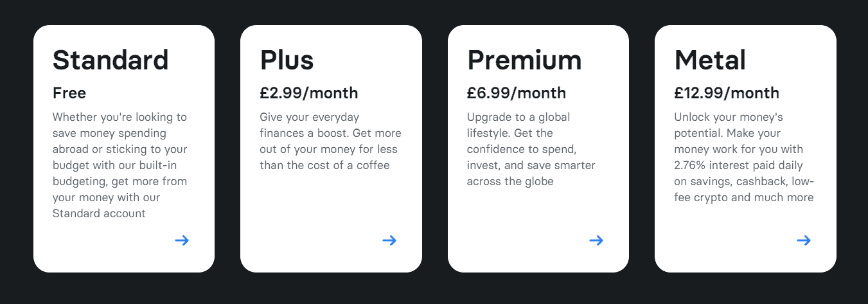The width and height of the screenshot is (868, 304).
Task: Follow the Premium card's blue arrow
Action: click(x=596, y=240)
